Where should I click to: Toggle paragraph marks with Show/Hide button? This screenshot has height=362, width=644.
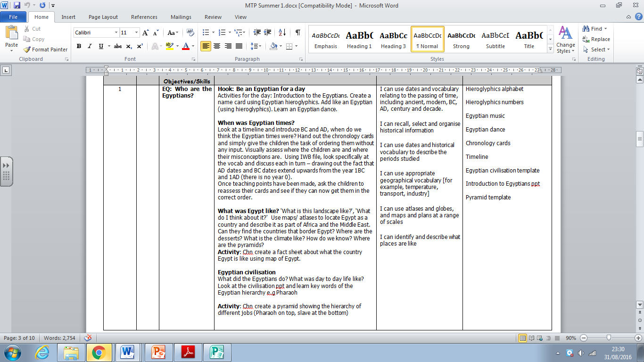297,32
